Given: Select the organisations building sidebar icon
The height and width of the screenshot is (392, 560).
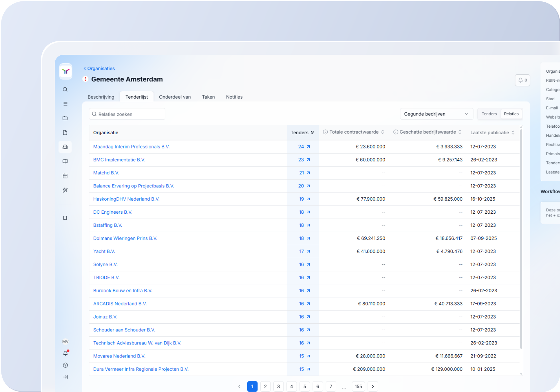Looking at the screenshot, I should [65, 147].
